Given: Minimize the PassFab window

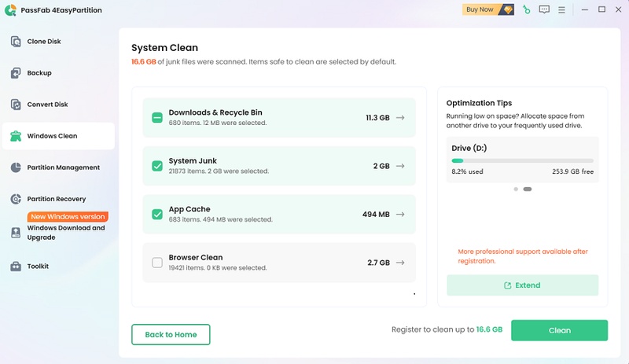Looking at the screenshot, I should point(585,9).
